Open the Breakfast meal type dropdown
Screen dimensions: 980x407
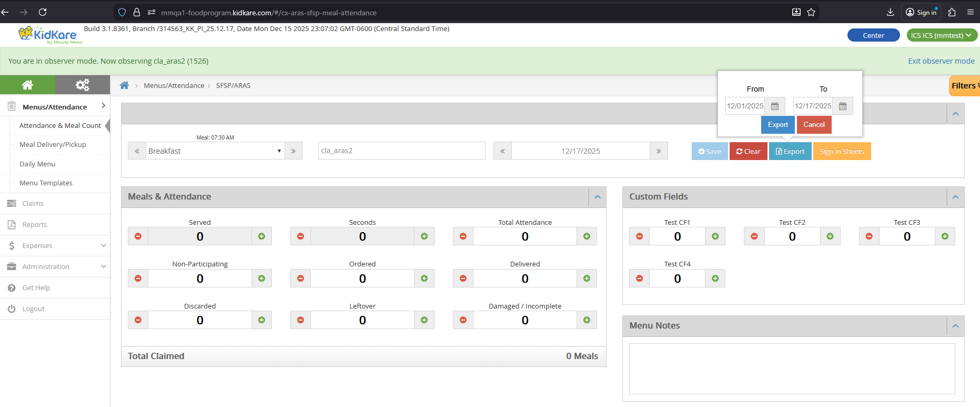[215, 151]
